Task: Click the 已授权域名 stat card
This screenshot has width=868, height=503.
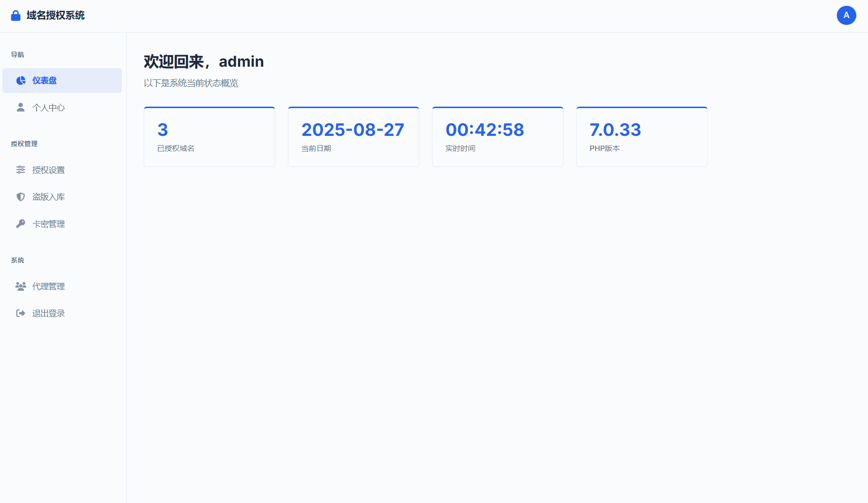Action: click(209, 137)
